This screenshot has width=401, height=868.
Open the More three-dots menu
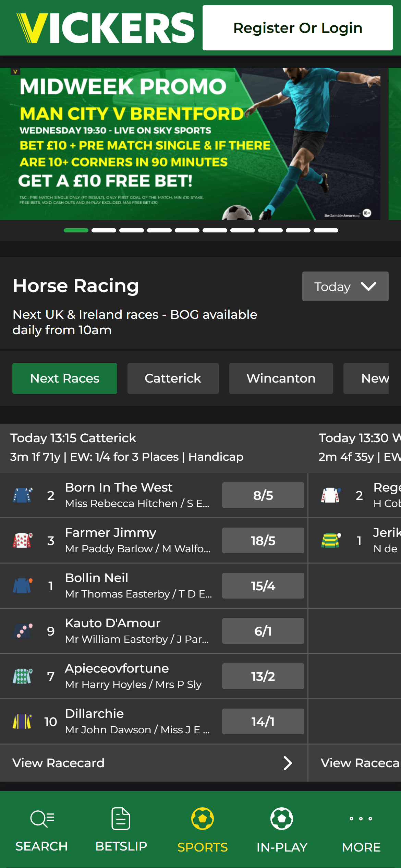point(361,819)
